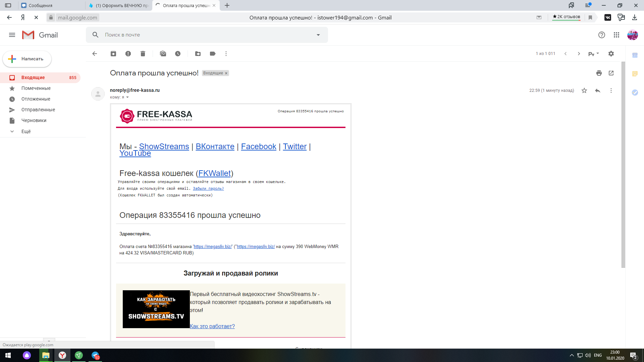Go to the older message arrow
Viewport: 644px width, 362px height.
click(579, 54)
